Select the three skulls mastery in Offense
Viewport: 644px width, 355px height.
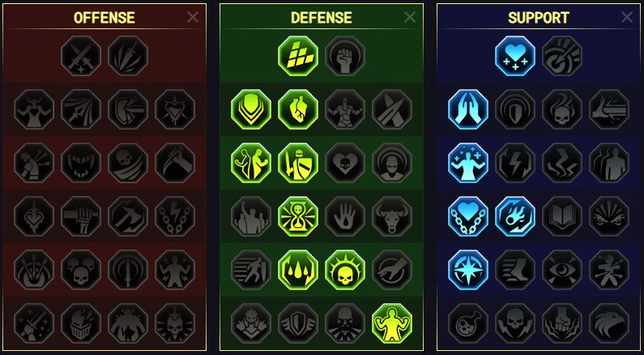(x=81, y=270)
